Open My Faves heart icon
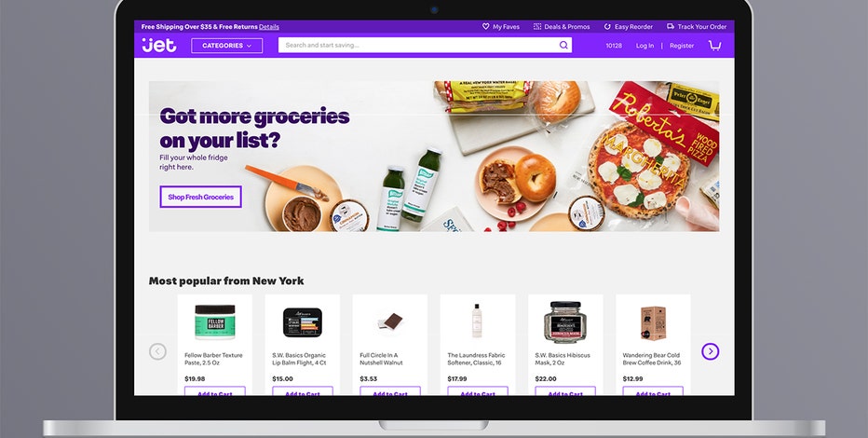 pos(485,26)
